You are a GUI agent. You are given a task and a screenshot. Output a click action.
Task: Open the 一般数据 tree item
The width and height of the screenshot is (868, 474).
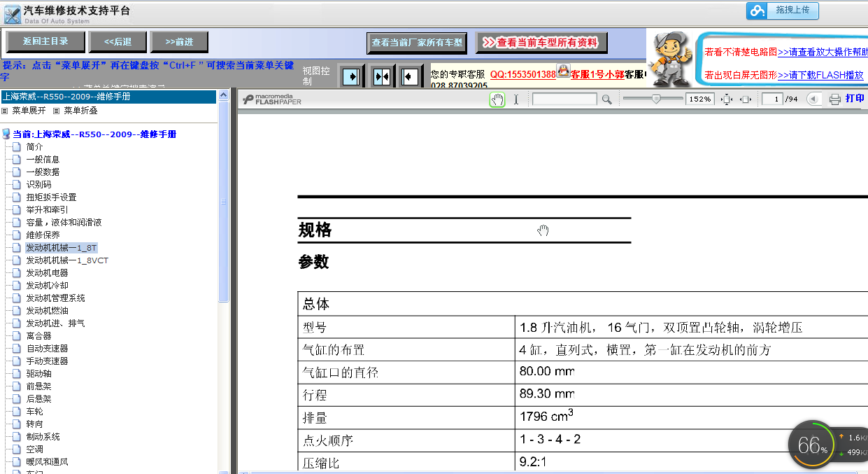tap(43, 172)
